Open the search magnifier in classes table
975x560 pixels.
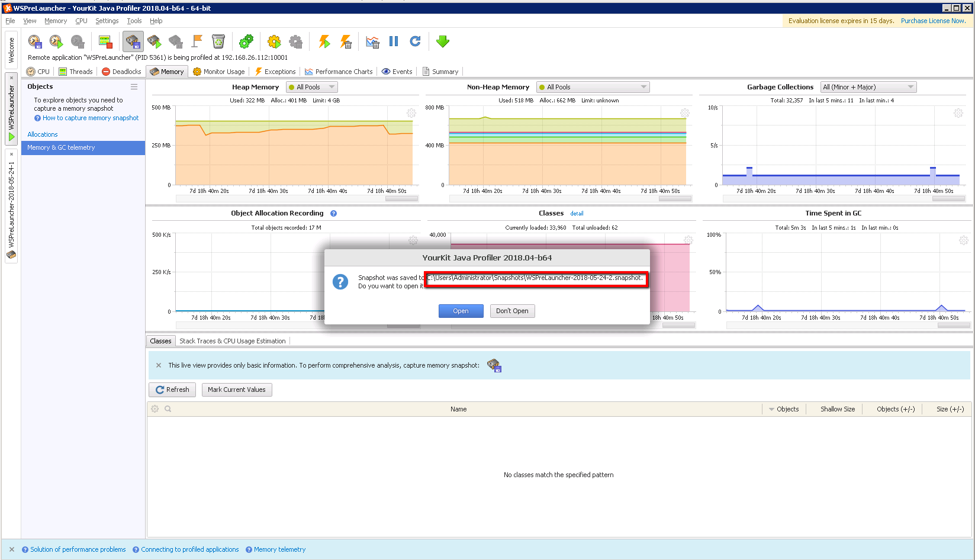168,408
